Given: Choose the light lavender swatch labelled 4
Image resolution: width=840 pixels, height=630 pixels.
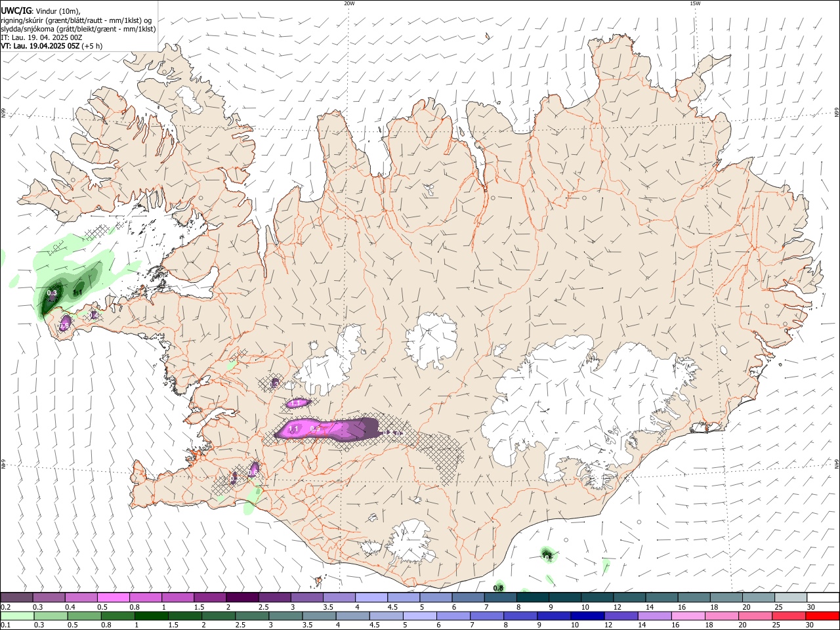Looking at the screenshot, I should tap(371, 598).
